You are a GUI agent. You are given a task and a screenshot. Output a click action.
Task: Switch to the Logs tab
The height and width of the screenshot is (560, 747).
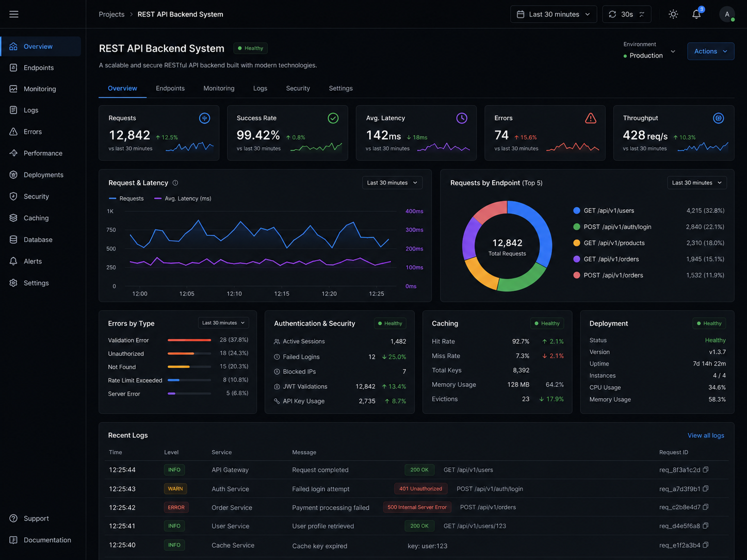pyautogui.click(x=260, y=89)
